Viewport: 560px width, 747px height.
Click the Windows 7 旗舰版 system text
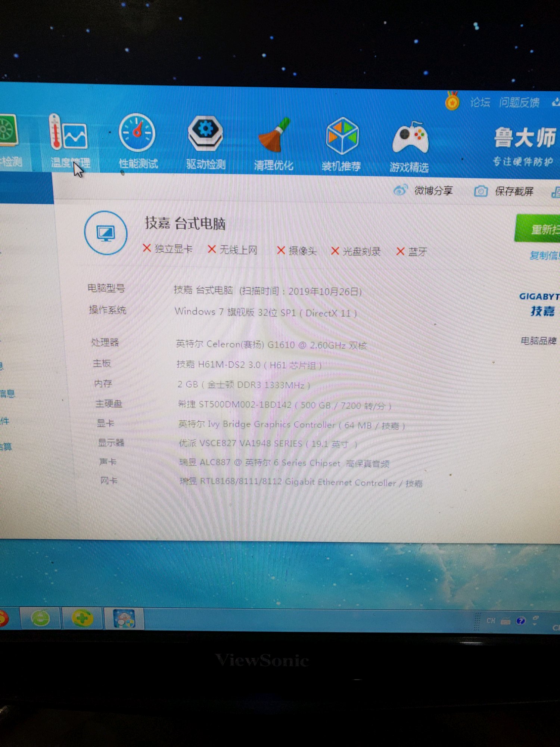point(266,312)
